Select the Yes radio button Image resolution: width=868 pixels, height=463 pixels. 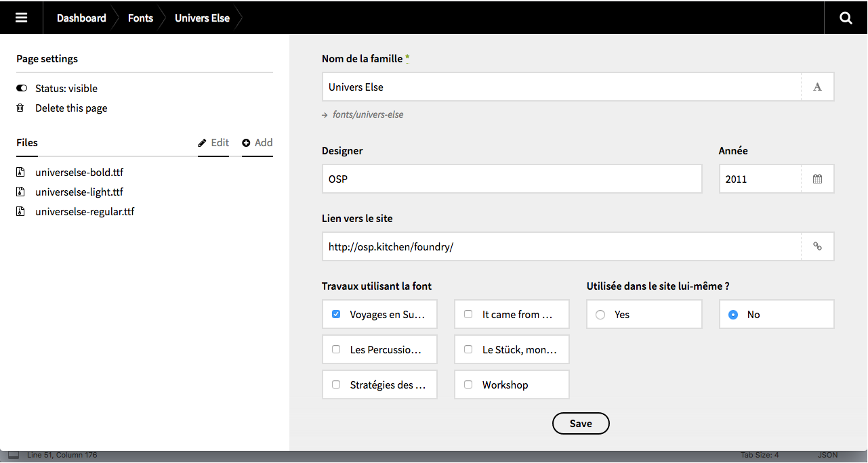pyautogui.click(x=600, y=315)
